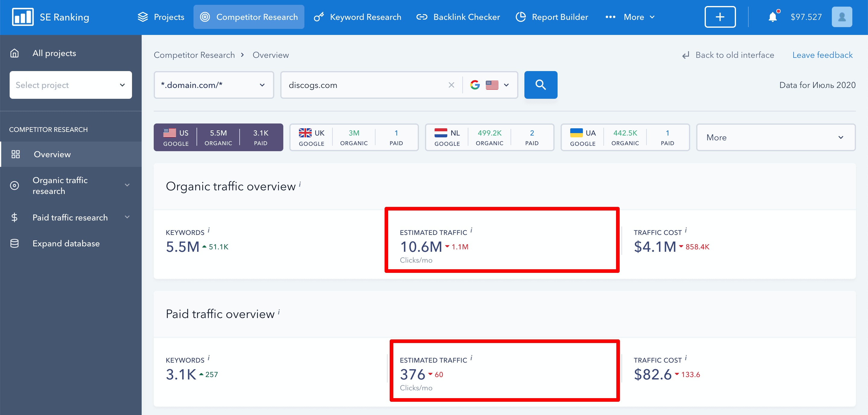Show info for organic Keywords metric

coord(209,230)
